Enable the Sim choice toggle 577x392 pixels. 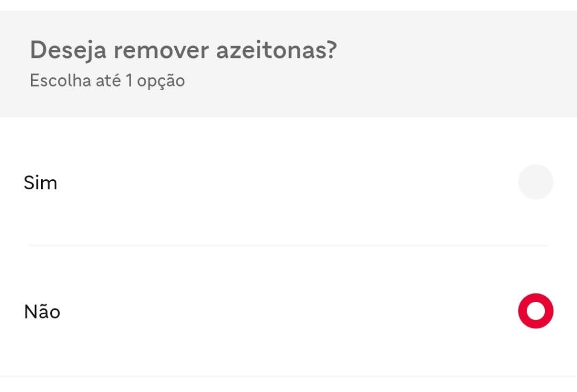tap(535, 182)
